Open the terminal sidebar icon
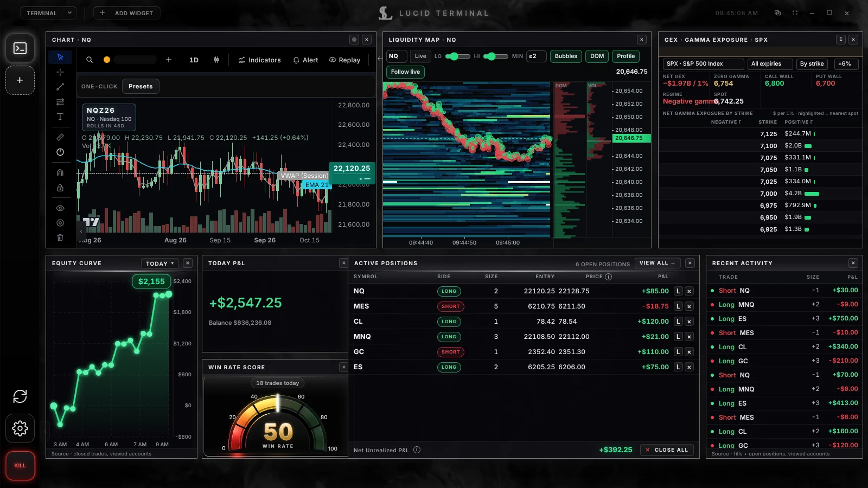This screenshot has width=868, height=488. coord(20,48)
